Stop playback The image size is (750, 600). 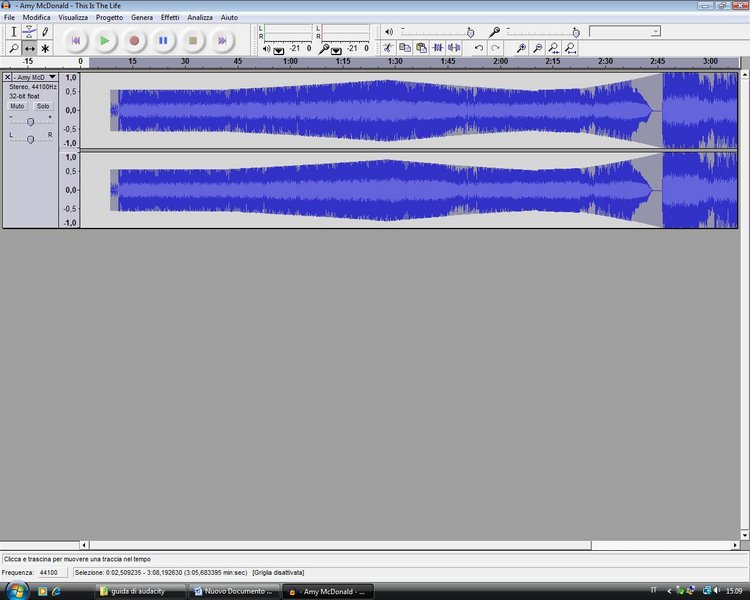193,41
